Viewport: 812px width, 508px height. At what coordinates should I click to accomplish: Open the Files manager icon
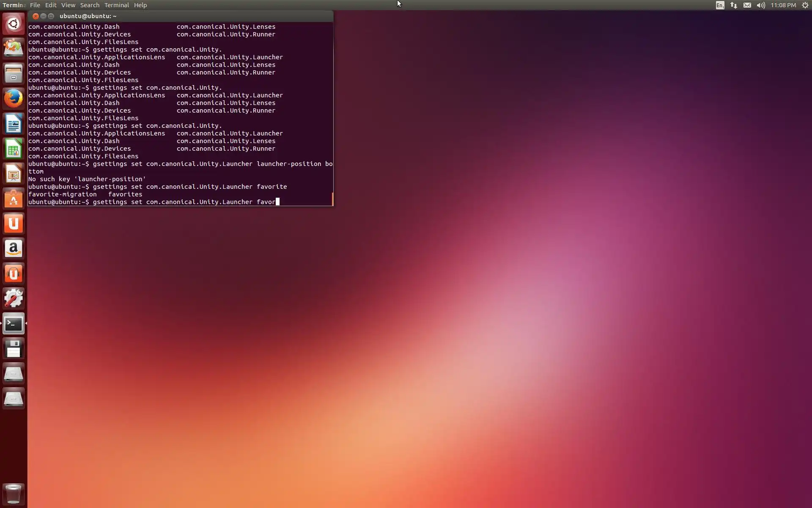[x=14, y=74]
